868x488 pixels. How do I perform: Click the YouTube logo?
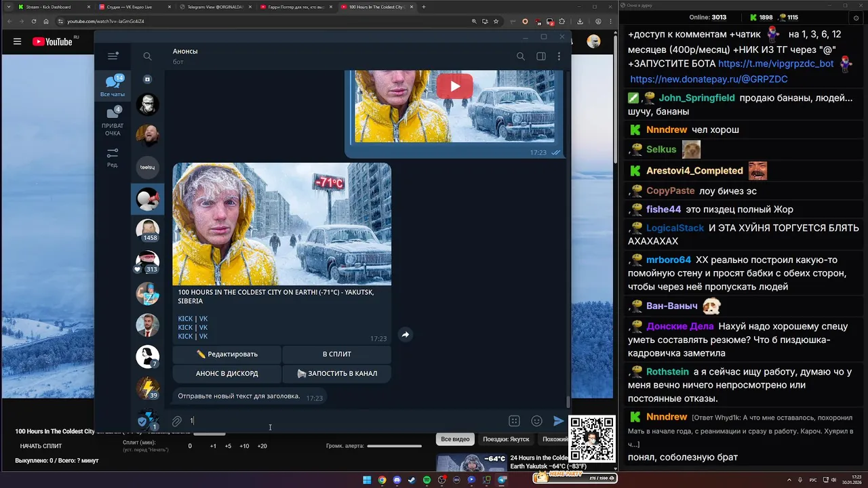click(52, 41)
